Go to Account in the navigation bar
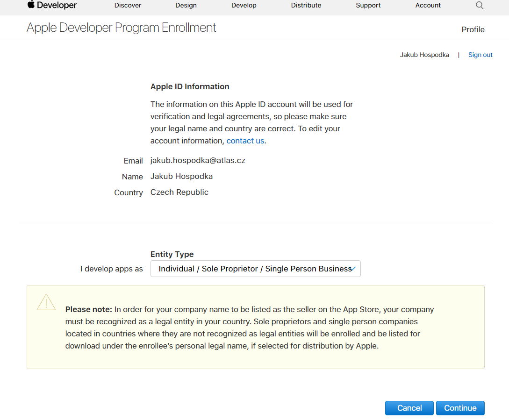This screenshot has height=420, width=509. [428, 6]
